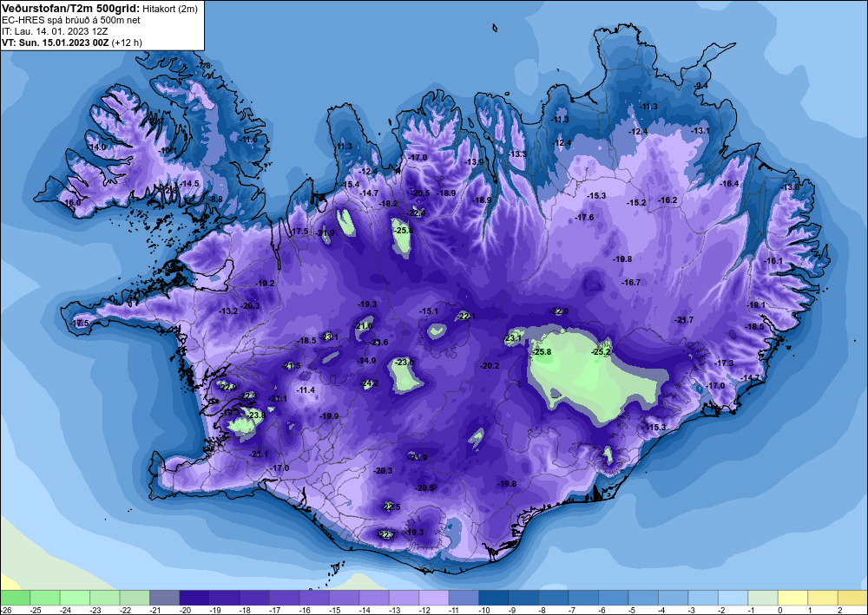Click the '-24.2' temperature label
Viewport: 868px width, 615px height.
click(x=369, y=383)
